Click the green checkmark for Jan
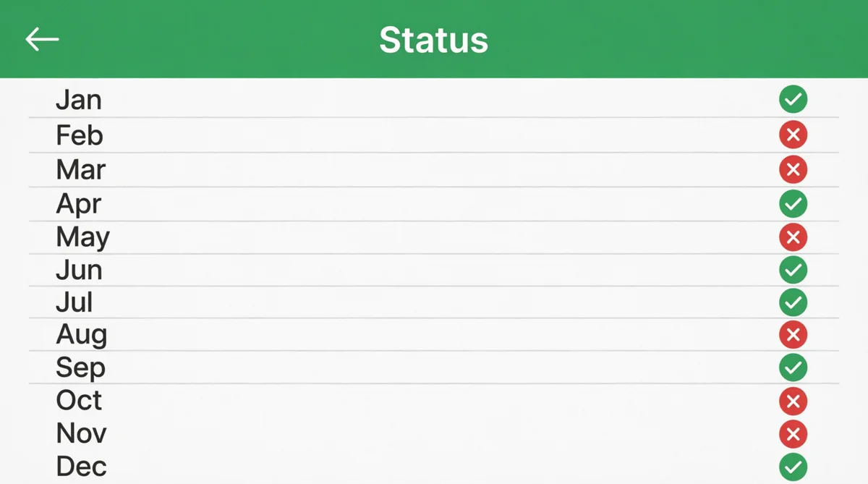Image resolution: width=868 pixels, height=484 pixels. click(793, 99)
